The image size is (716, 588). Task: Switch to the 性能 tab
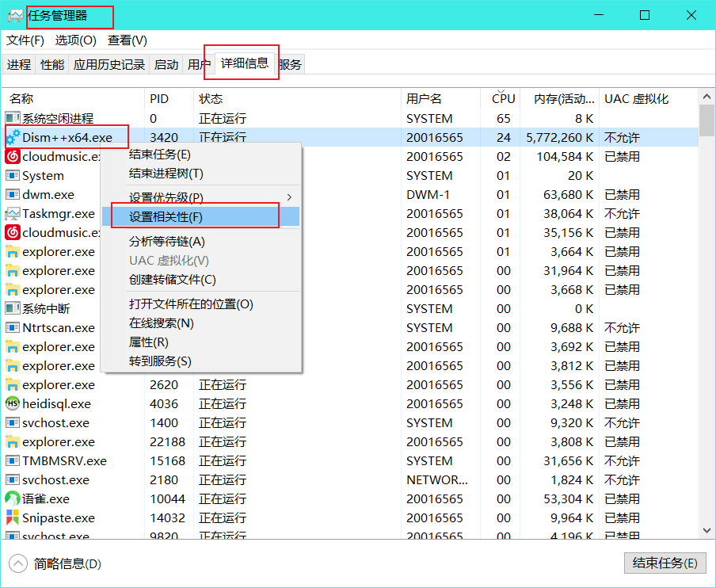click(52, 64)
